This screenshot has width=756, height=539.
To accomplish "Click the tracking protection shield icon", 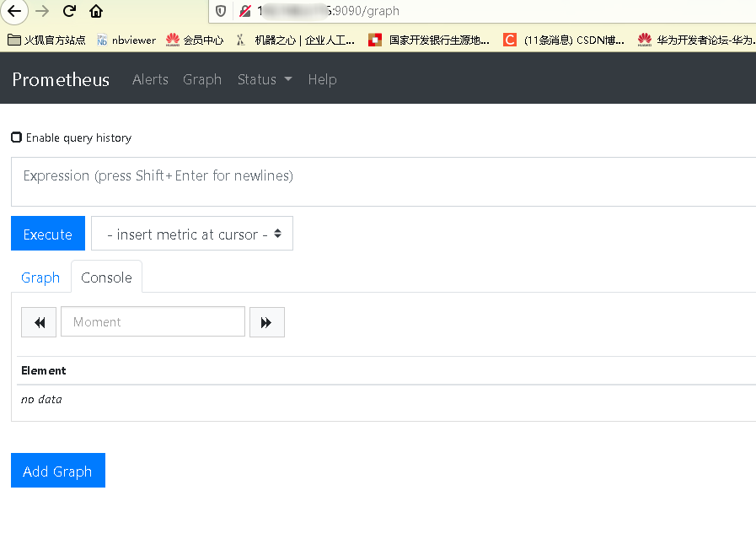I will pos(221,11).
